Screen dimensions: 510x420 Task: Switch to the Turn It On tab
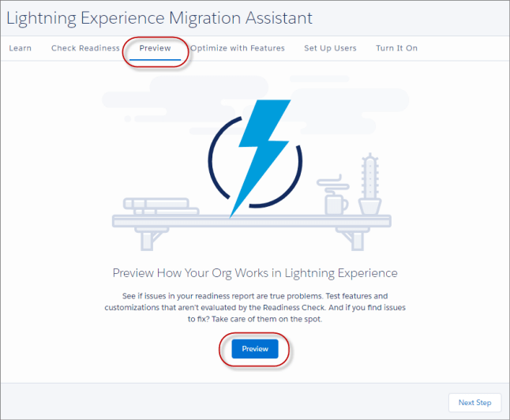[396, 48]
